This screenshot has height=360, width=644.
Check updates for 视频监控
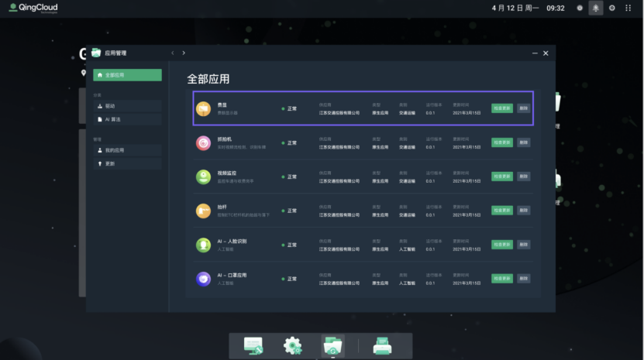[502, 177]
